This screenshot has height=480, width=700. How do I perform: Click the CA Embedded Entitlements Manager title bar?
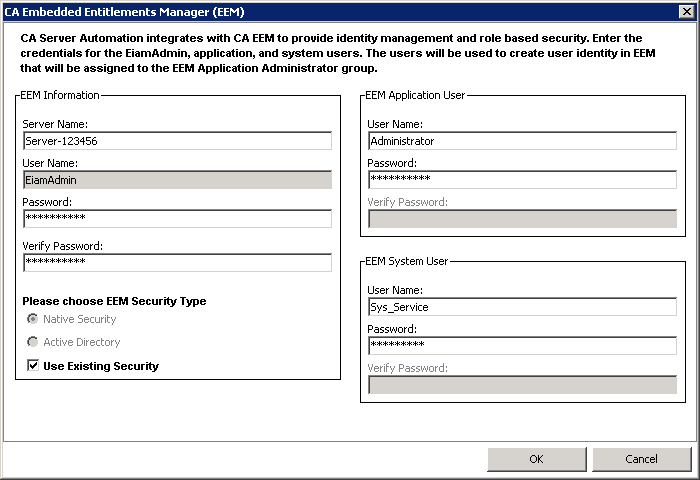pyautogui.click(x=300, y=11)
